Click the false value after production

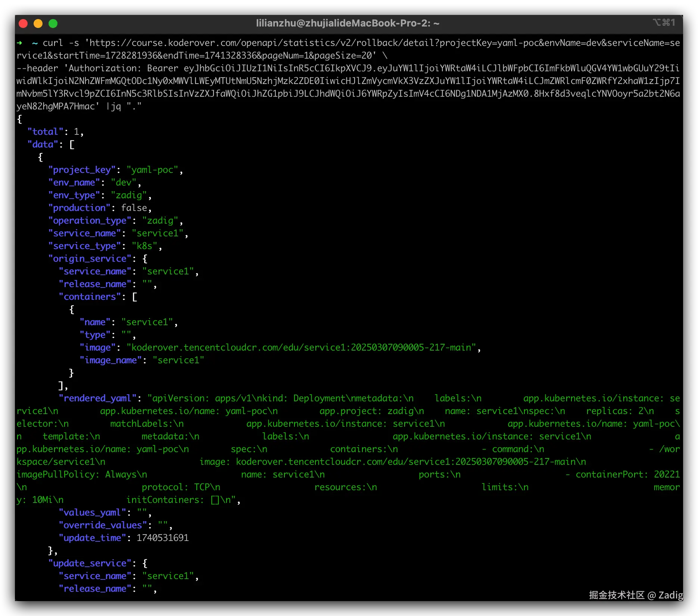pos(134,208)
